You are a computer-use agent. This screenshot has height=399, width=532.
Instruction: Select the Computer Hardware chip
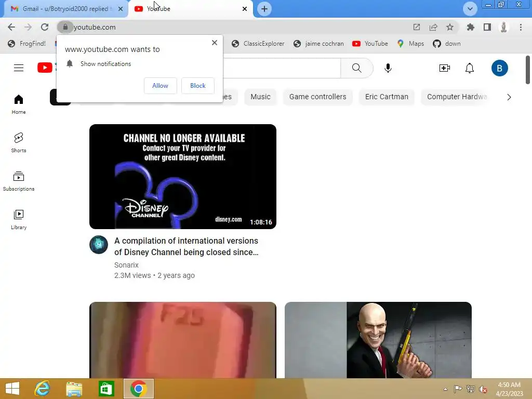[x=457, y=97]
